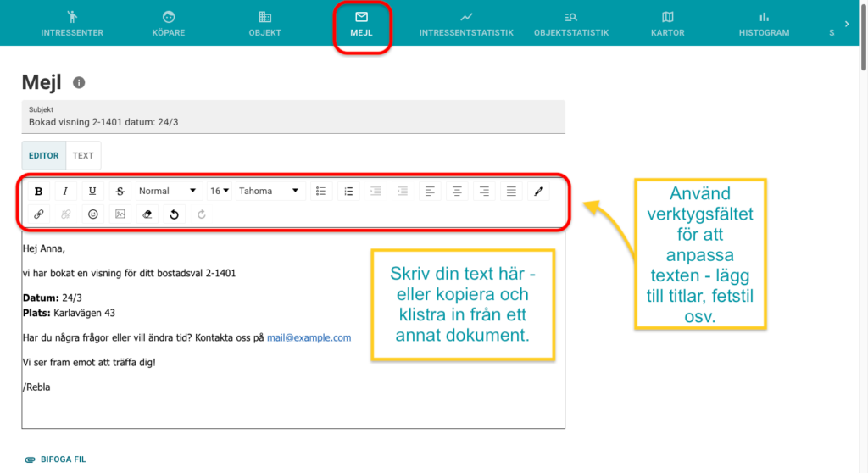Screen dimensions: 868x473
Task: Click inside the email body text area
Action: [293, 330]
